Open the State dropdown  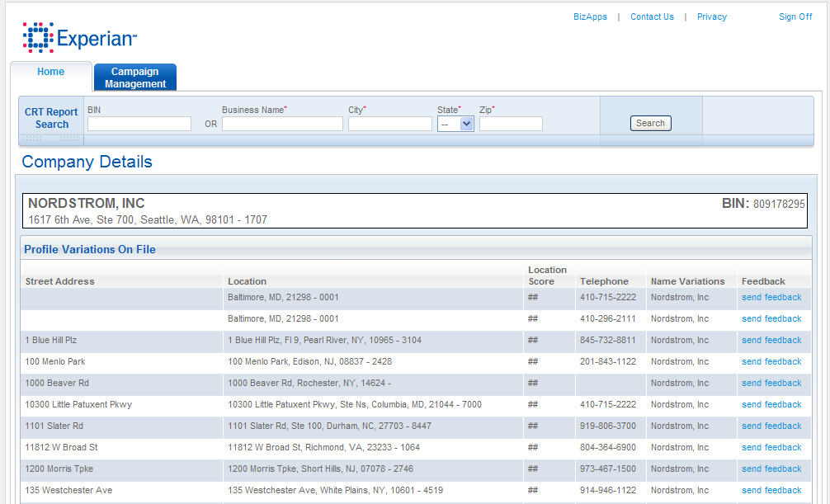point(455,124)
